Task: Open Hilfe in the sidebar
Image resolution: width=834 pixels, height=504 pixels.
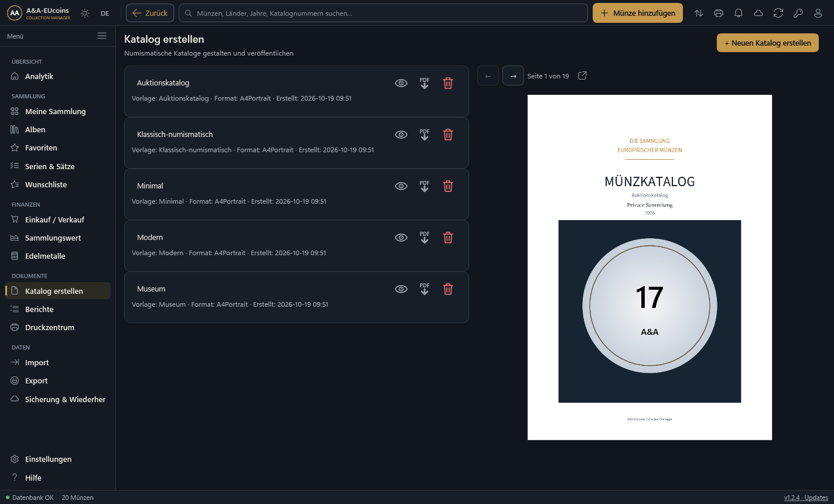Action: (x=57, y=478)
